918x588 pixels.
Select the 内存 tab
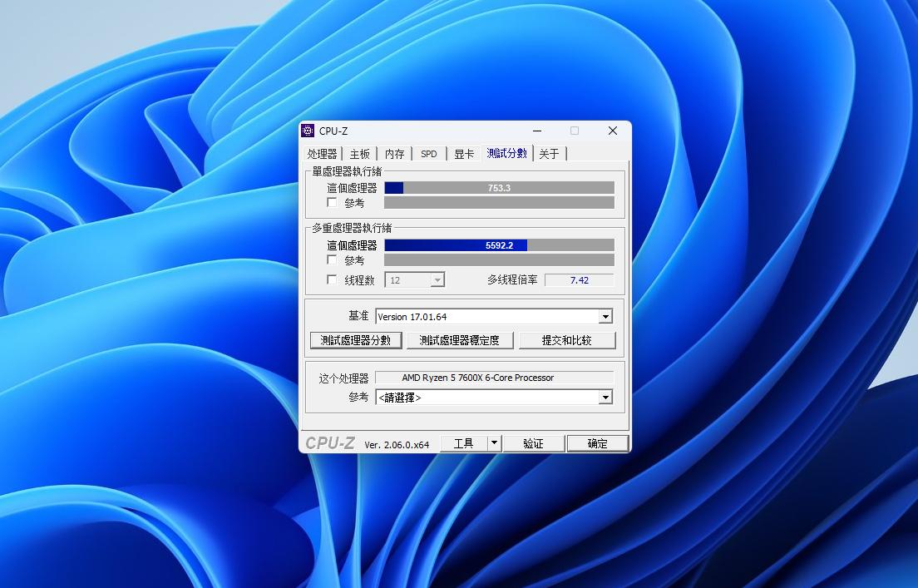pos(394,154)
